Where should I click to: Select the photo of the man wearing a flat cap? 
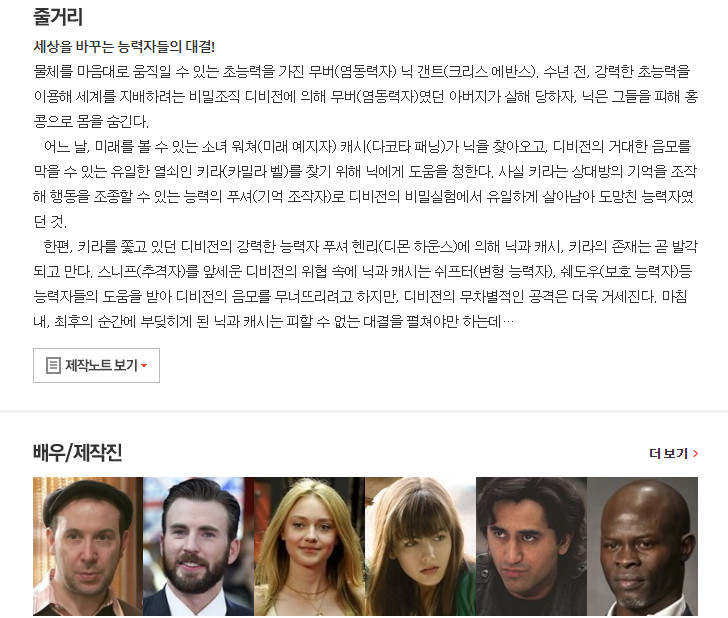click(x=88, y=546)
